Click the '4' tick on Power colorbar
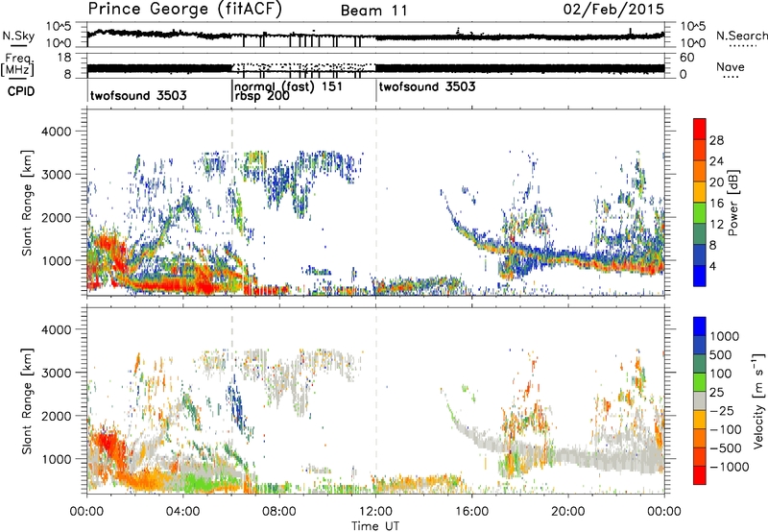This screenshot has height=532, width=768. tap(712, 266)
